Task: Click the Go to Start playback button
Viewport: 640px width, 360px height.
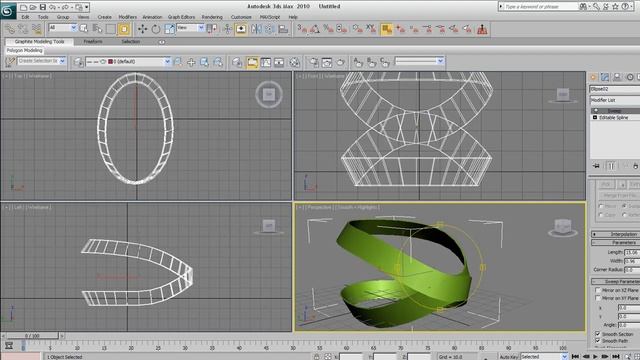Action: [x=575, y=357]
